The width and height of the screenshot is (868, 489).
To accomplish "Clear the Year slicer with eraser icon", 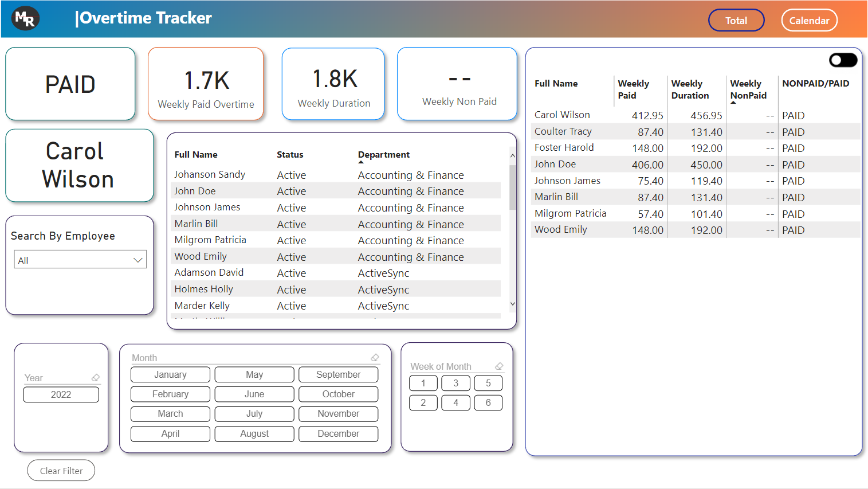I will tap(96, 378).
